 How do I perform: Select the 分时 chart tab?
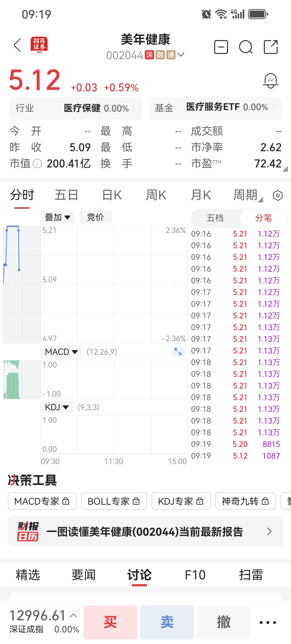click(22, 195)
